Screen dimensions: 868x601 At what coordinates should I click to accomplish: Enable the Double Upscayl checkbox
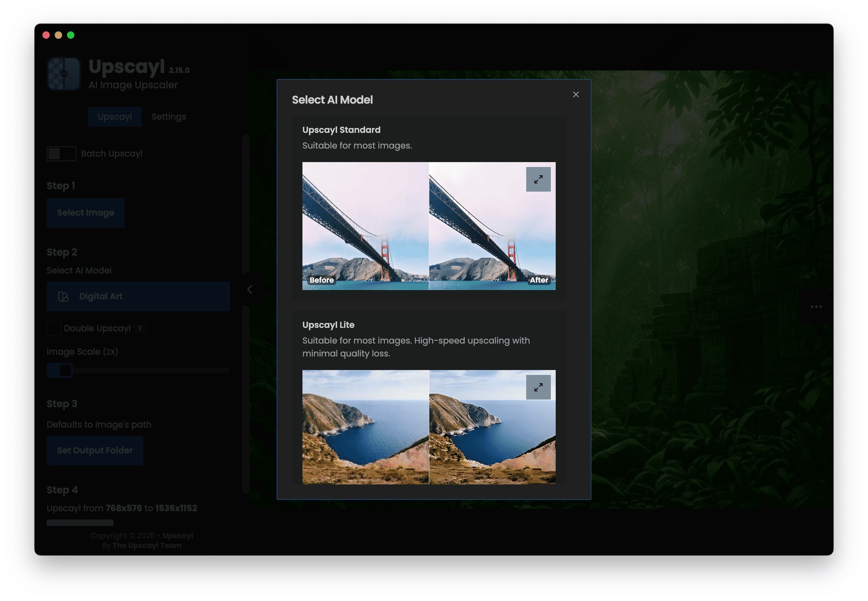pyautogui.click(x=54, y=328)
